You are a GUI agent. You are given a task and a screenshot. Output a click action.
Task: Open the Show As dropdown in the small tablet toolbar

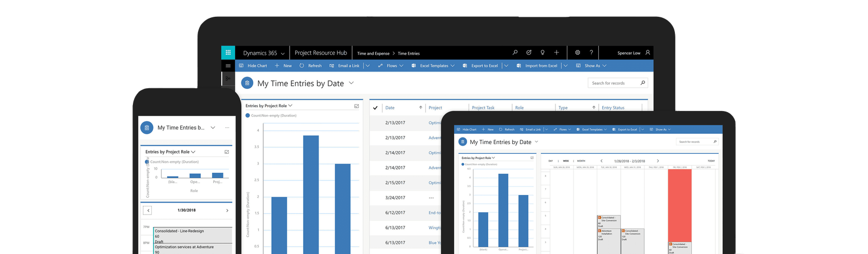coord(660,129)
